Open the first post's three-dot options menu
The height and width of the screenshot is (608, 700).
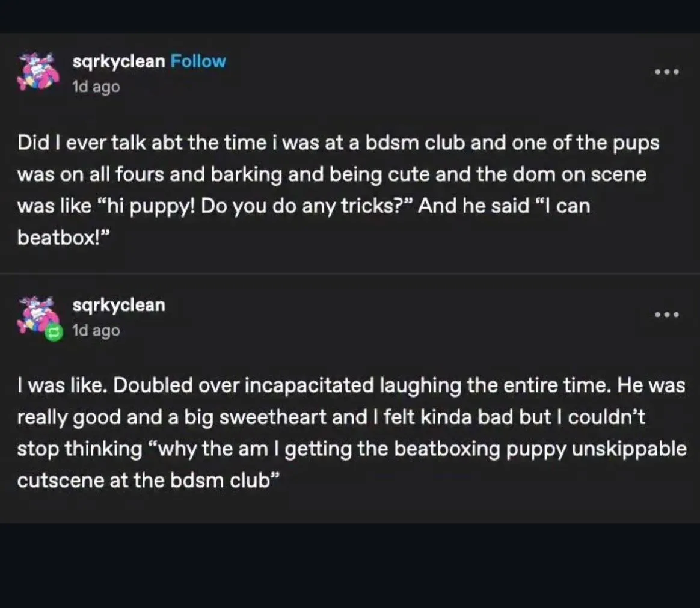[667, 72]
